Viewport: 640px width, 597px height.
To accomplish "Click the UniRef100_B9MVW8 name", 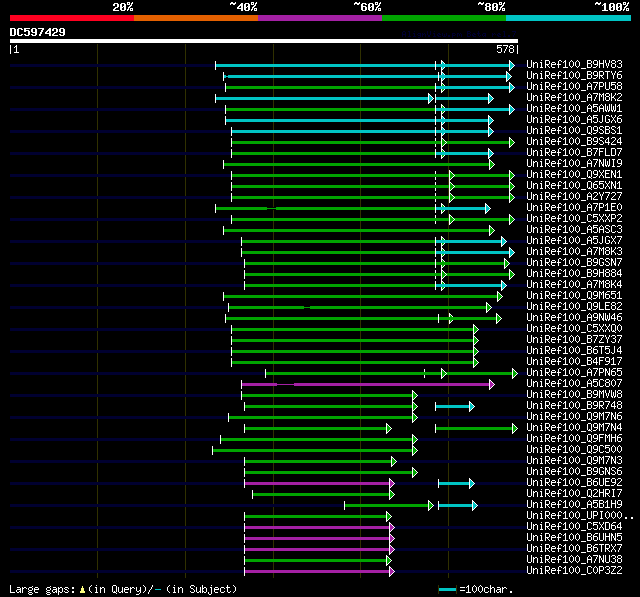I will (x=574, y=395).
